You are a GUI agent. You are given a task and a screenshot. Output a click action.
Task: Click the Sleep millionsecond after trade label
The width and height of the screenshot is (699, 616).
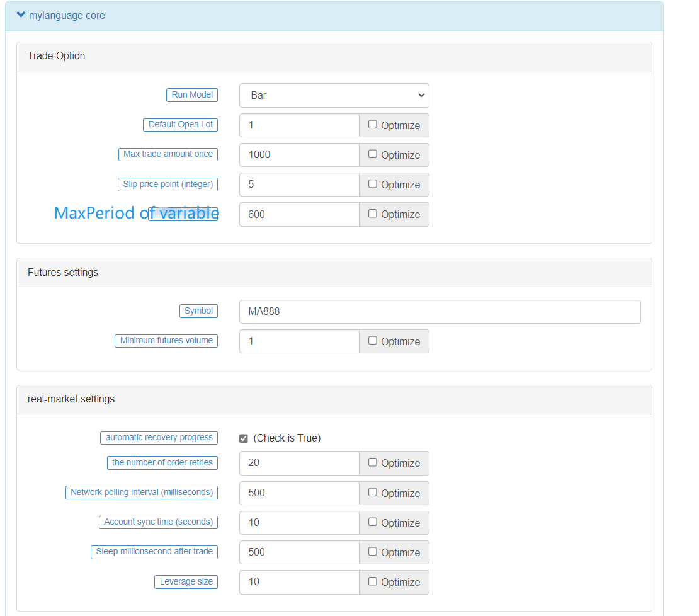[154, 552]
